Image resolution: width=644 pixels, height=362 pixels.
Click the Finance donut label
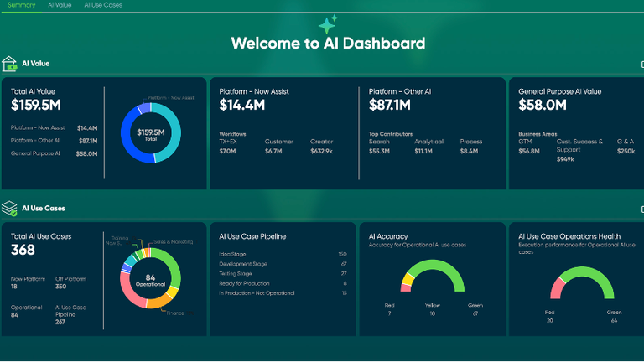pyautogui.click(x=175, y=313)
